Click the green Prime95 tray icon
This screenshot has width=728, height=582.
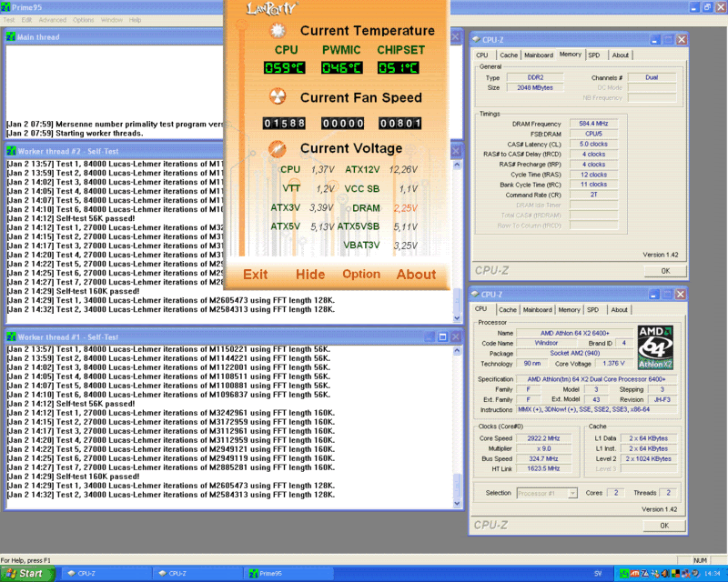(624, 574)
